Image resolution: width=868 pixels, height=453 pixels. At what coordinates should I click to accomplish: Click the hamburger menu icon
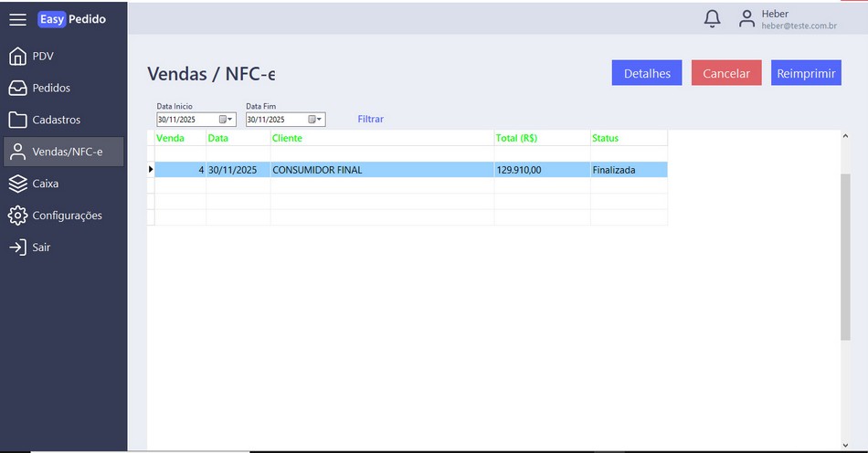[17, 19]
